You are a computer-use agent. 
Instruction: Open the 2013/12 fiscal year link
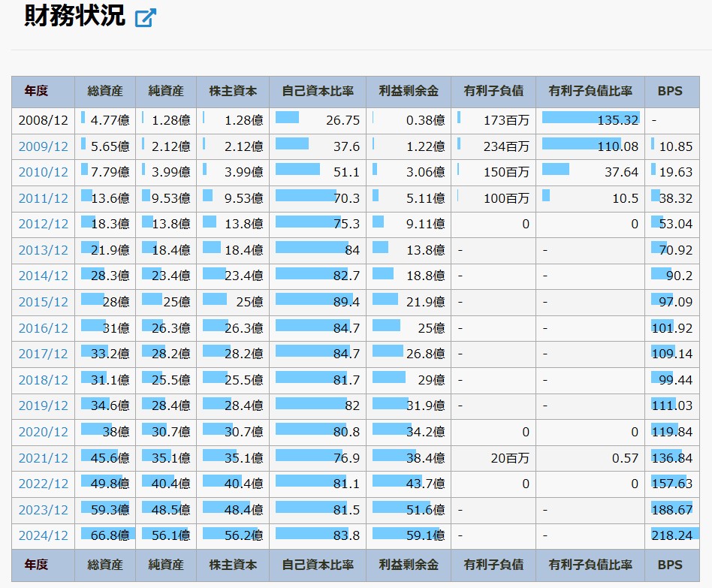pos(43,250)
